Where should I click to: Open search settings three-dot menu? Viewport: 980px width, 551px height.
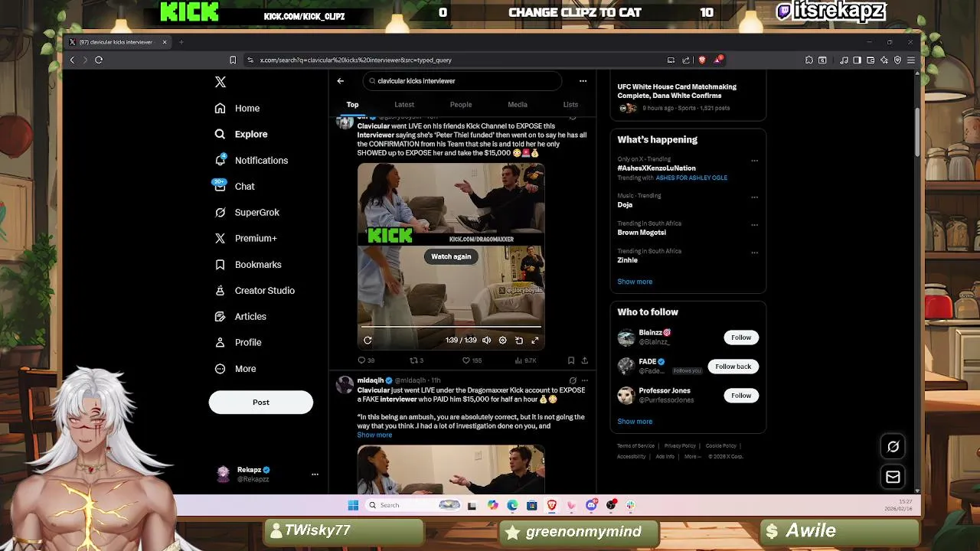coord(583,80)
